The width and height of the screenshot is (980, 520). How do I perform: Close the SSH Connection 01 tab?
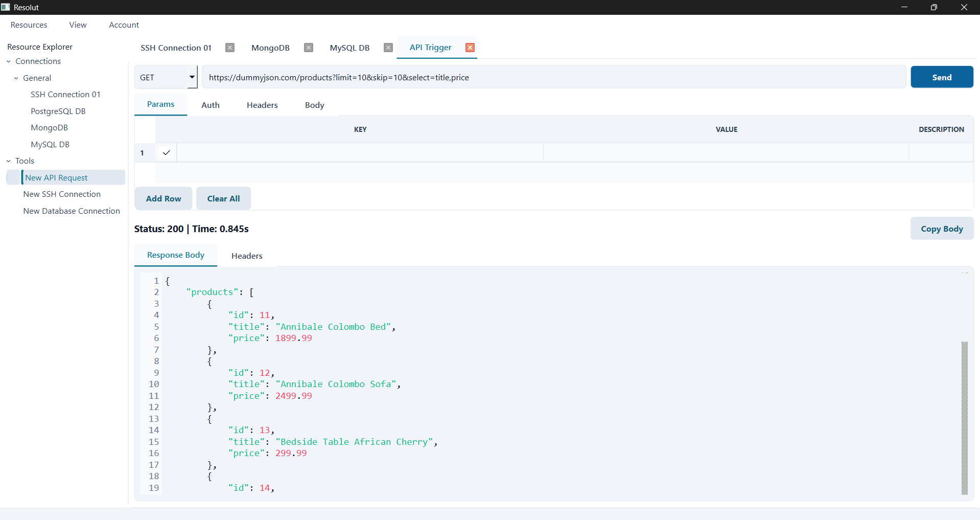click(x=230, y=48)
